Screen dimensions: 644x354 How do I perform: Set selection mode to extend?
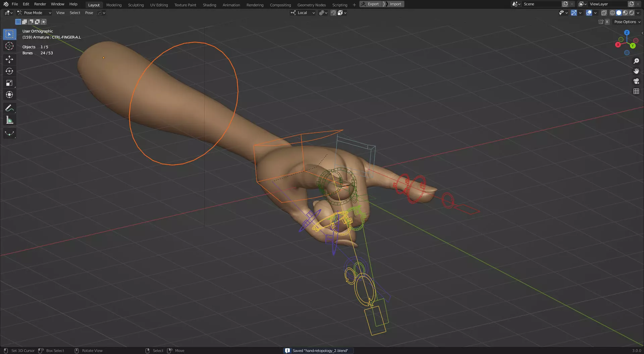point(24,22)
